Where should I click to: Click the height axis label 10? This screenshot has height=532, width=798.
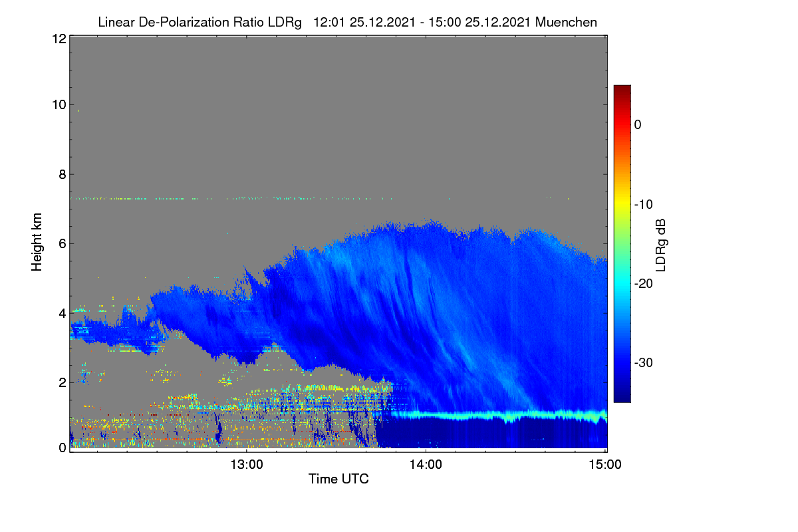[x=58, y=104]
